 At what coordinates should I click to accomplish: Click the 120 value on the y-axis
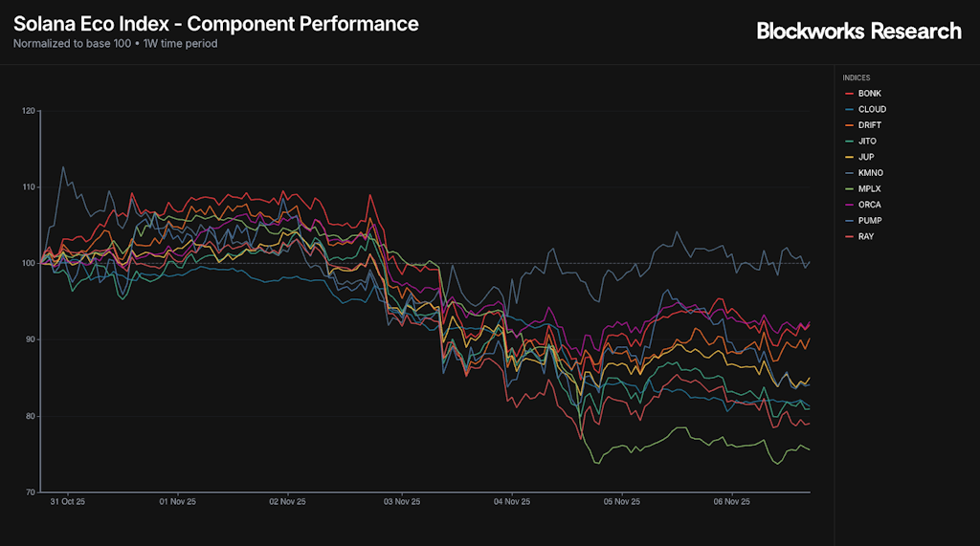(28, 111)
